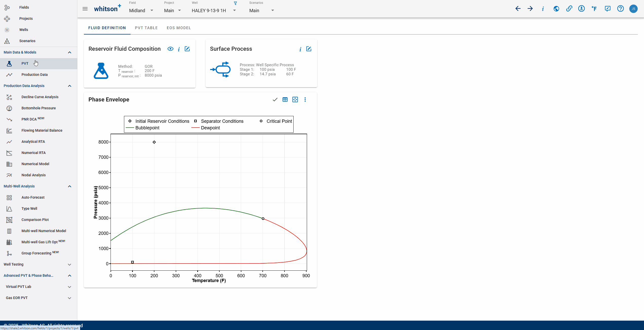This screenshot has width=644, height=330.
Task: Select PVT in sidebar
Action: [x=39, y=64]
